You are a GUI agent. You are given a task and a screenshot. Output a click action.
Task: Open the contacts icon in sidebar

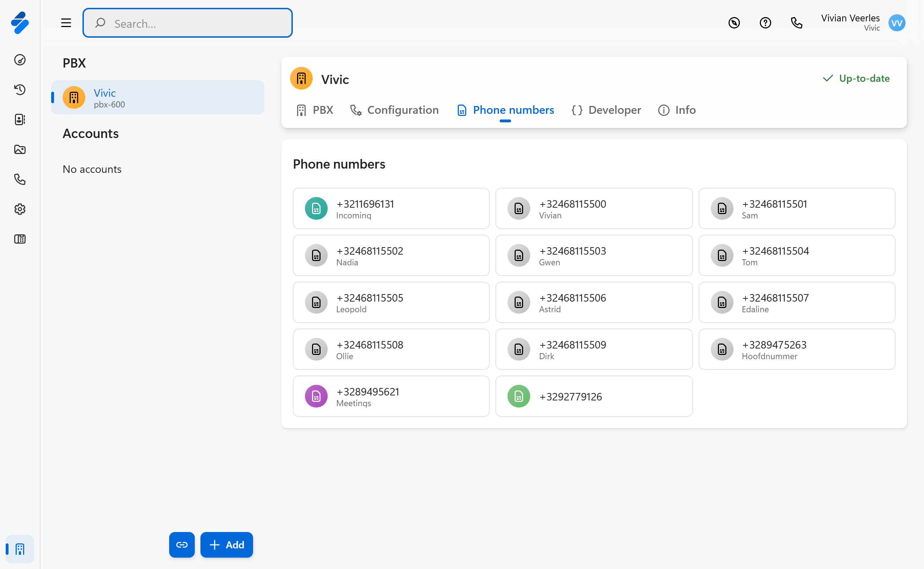click(20, 119)
